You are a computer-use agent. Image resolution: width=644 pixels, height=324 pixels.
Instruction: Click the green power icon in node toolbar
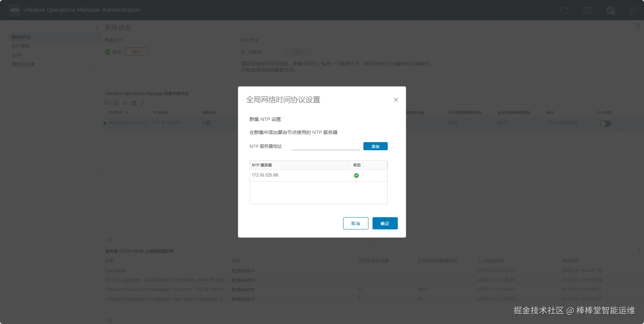pyautogui.click(x=116, y=103)
